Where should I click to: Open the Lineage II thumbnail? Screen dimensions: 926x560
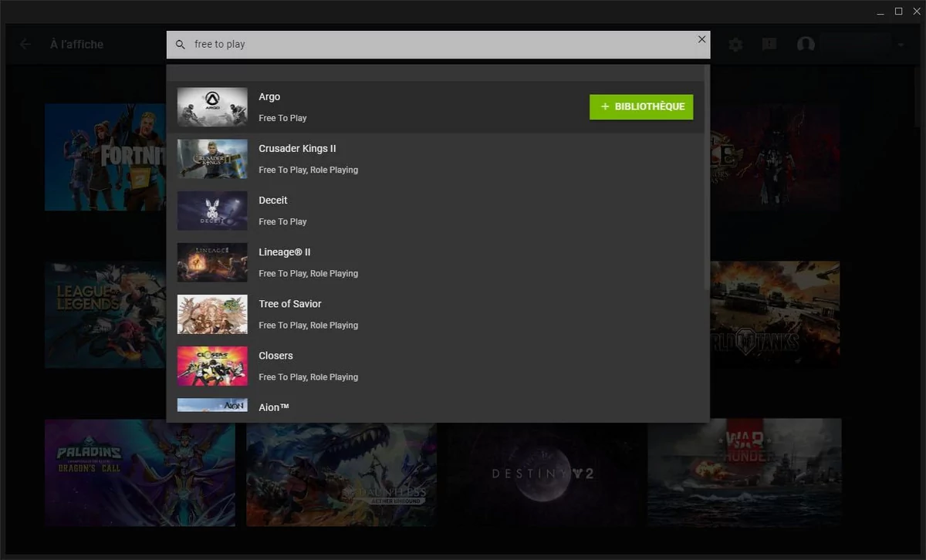[212, 262]
